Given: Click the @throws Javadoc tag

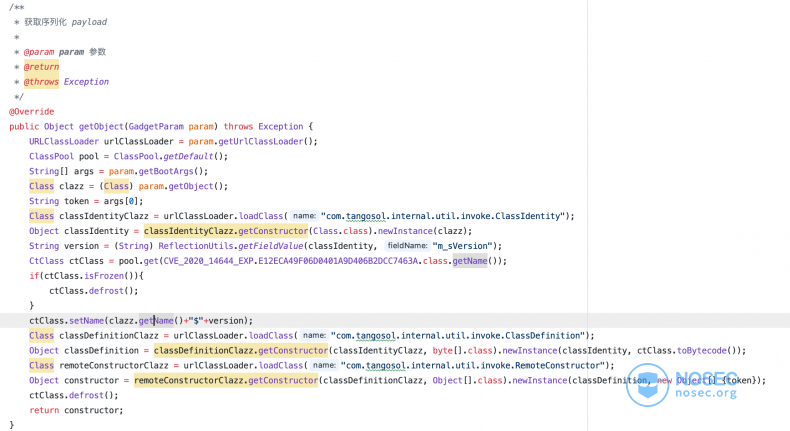Looking at the screenshot, I should [41, 82].
